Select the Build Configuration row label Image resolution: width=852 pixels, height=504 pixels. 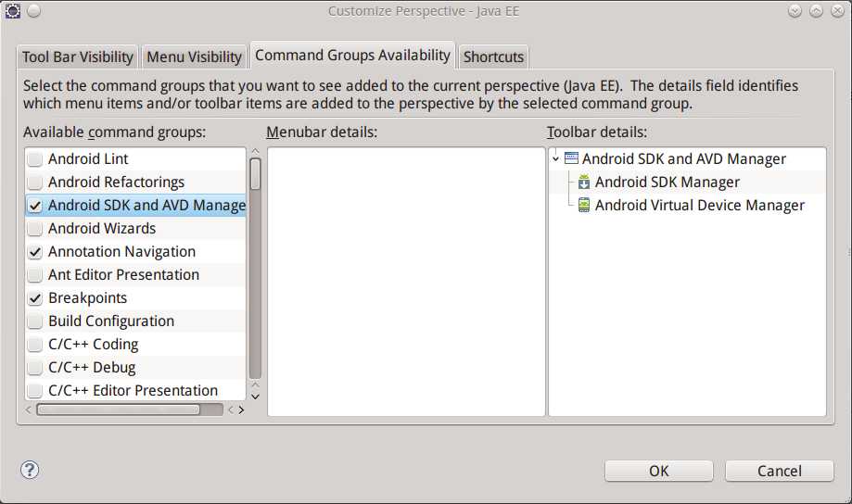(111, 321)
